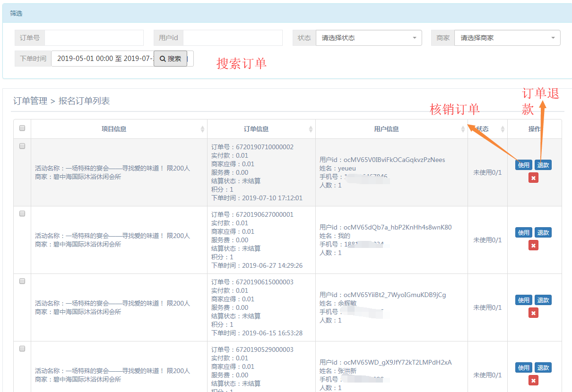Sort by 订单信息 column arrows

(311, 129)
